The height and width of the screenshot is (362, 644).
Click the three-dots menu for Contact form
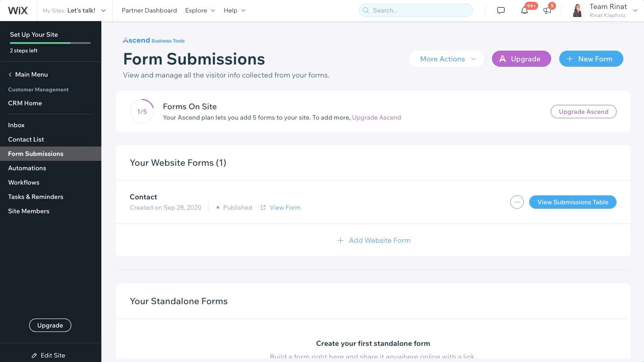point(517,202)
